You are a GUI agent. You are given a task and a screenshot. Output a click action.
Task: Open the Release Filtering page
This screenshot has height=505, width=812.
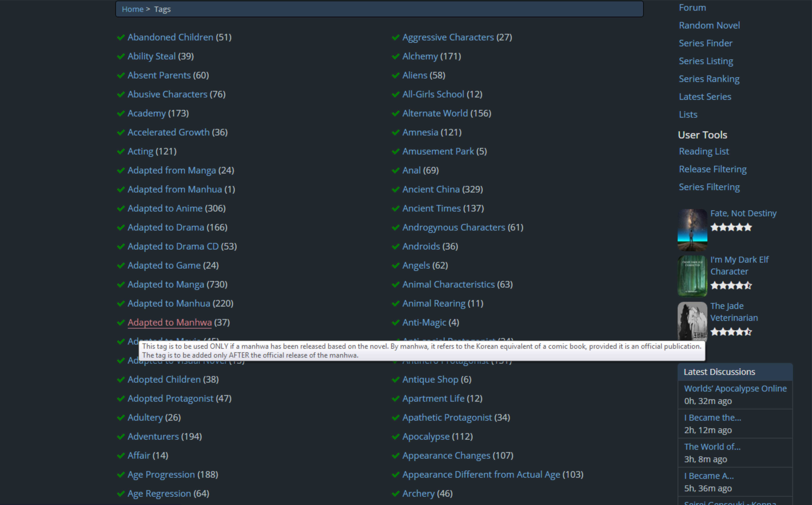pyautogui.click(x=713, y=169)
